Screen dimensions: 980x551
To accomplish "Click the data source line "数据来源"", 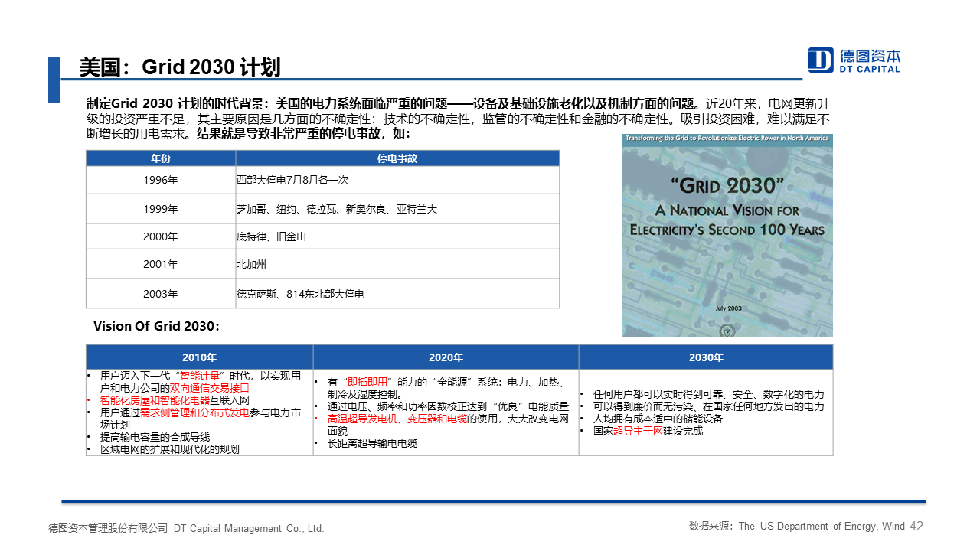I will (797, 526).
